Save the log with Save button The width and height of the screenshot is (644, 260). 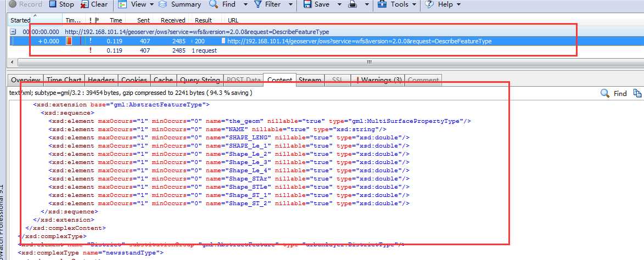[316, 4]
